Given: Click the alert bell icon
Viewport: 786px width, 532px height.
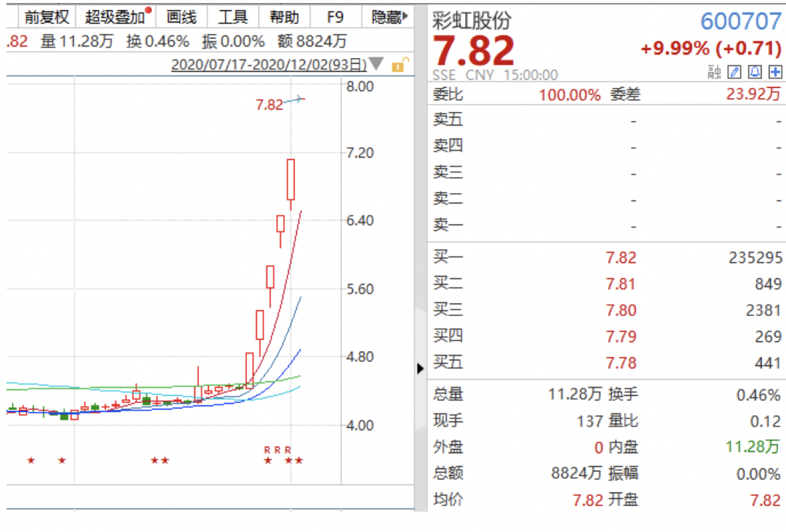Looking at the screenshot, I should pyautogui.click(x=755, y=72).
